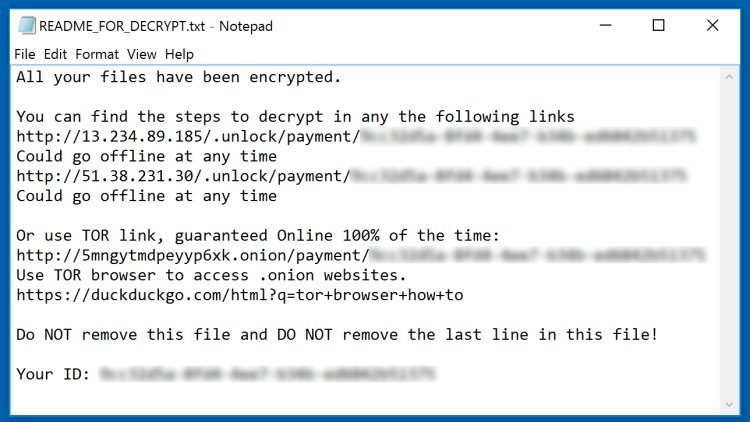Place cursor in 'All your files have been encrypted' line

(178, 77)
